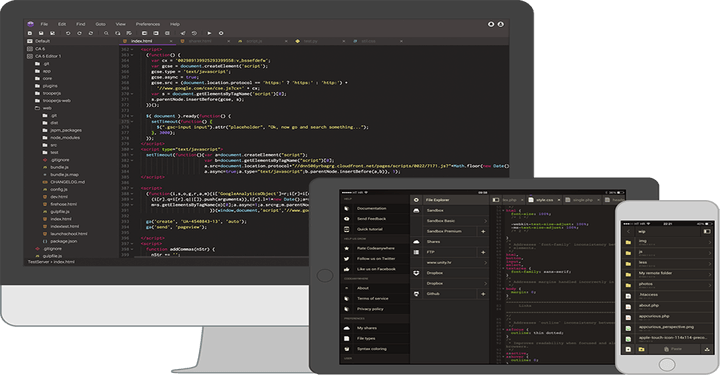
Task: Collapse code fold arrow at line 380
Action: [132, 149]
